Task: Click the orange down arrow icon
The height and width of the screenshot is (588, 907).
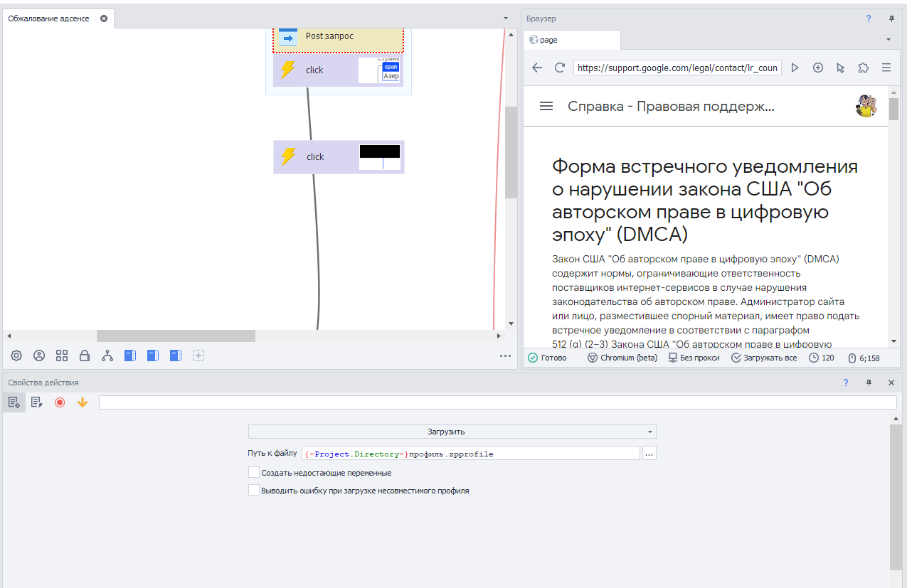Action: point(83,402)
